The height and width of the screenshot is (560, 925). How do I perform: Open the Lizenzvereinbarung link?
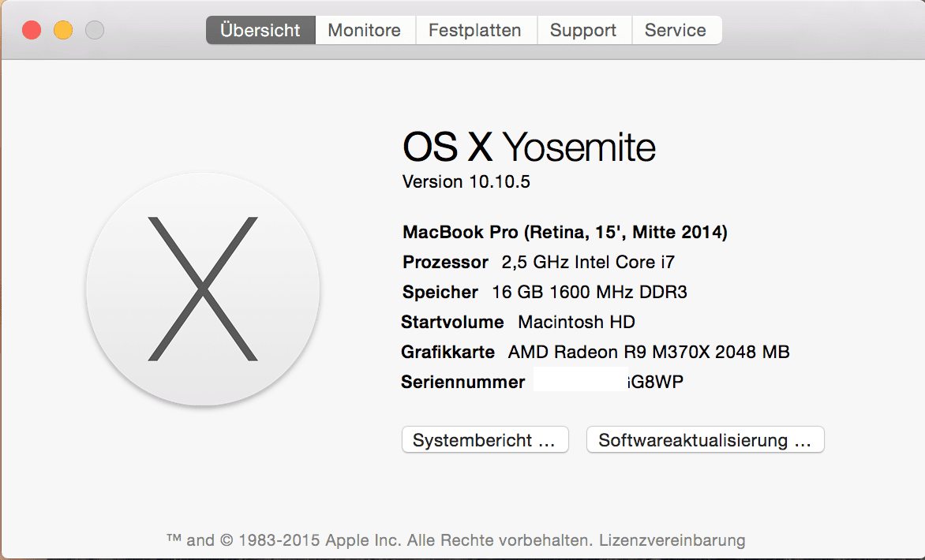pos(672,540)
